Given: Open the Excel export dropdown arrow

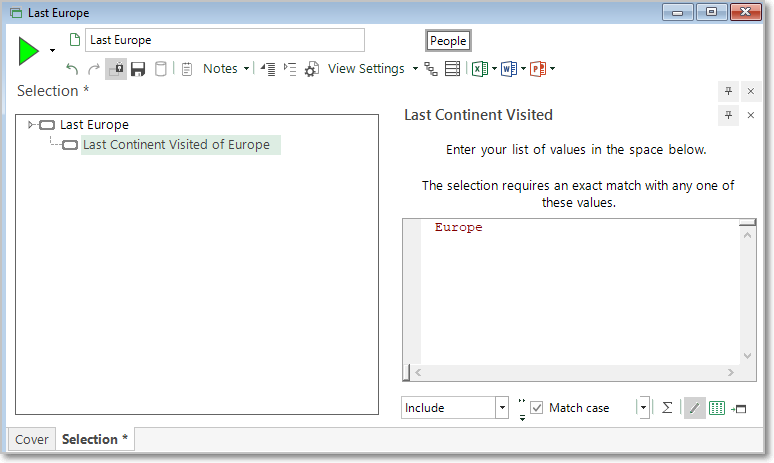Looking at the screenshot, I should (494, 69).
